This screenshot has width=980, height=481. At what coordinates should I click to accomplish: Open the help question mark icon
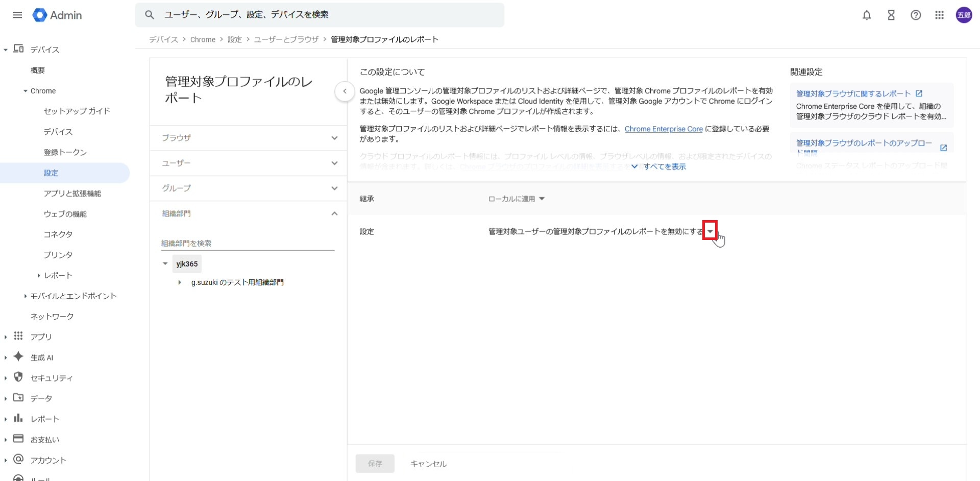coord(916,15)
